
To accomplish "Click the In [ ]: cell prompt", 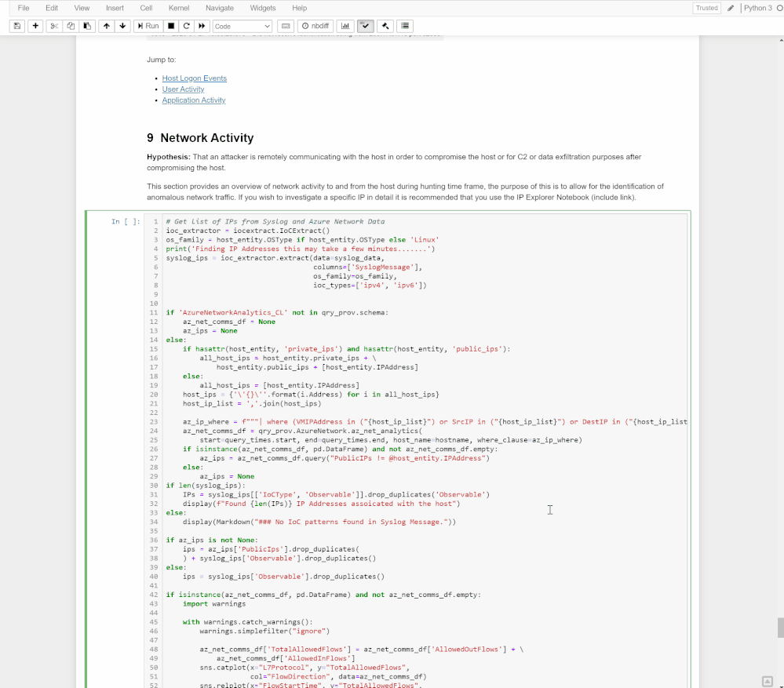I will pyautogui.click(x=126, y=221).
